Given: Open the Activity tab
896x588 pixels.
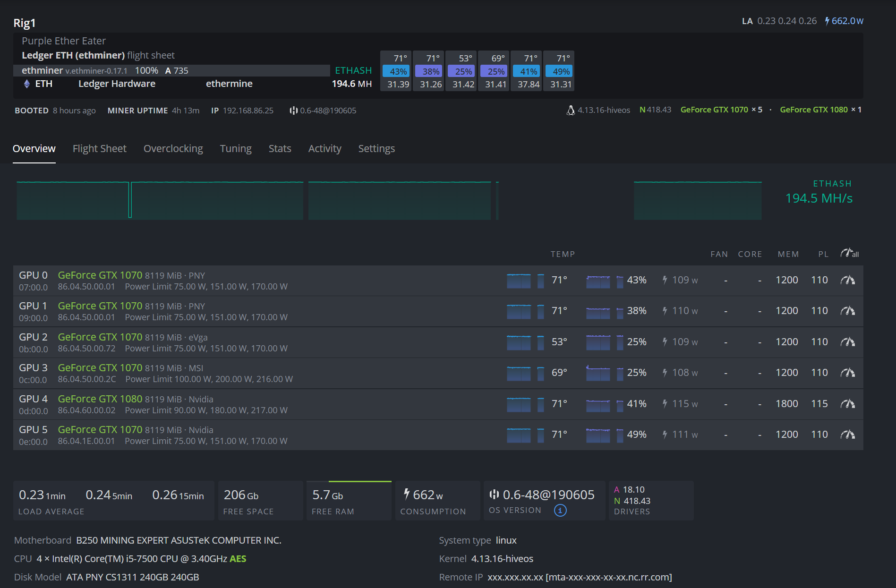Looking at the screenshot, I should pyautogui.click(x=324, y=148).
